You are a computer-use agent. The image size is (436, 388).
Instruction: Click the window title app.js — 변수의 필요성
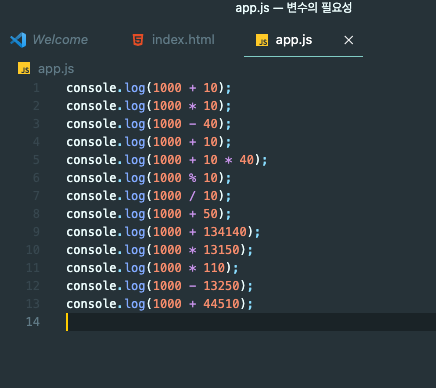294,8
